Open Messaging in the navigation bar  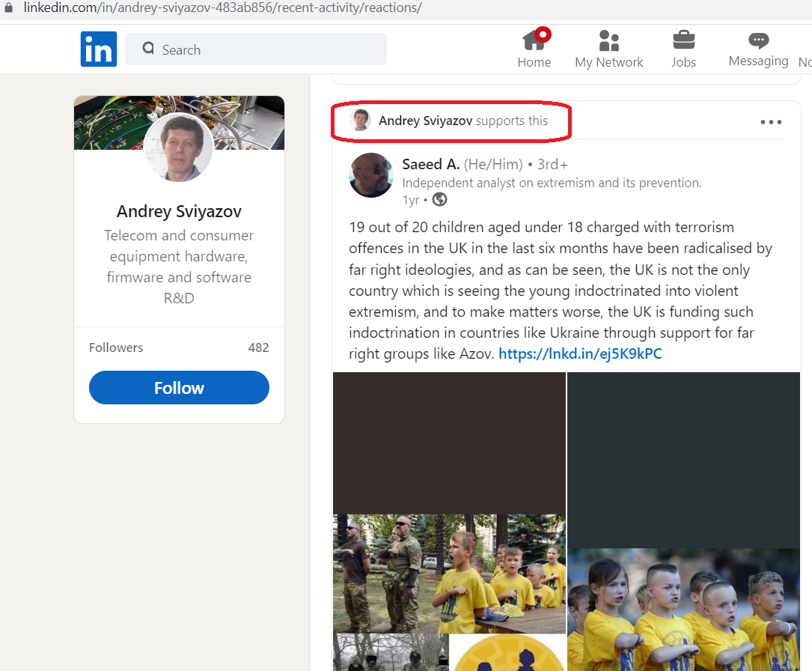pyautogui.click(x=758, y=49)
